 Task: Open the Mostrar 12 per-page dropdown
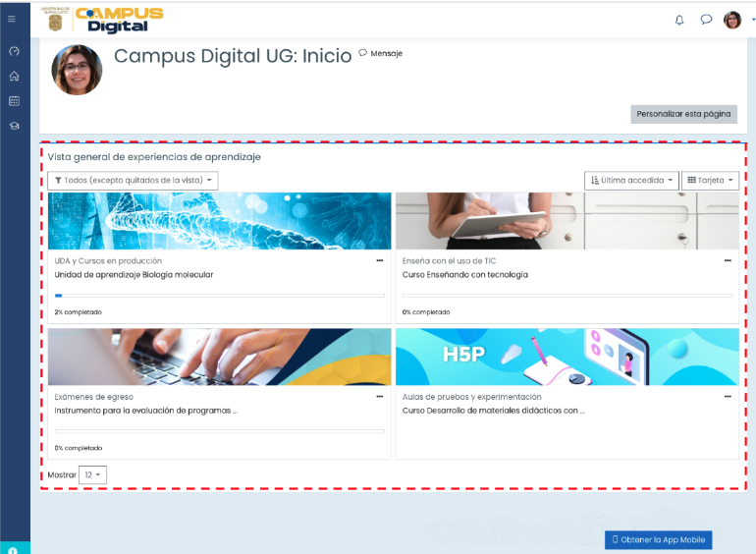[92, 474]
